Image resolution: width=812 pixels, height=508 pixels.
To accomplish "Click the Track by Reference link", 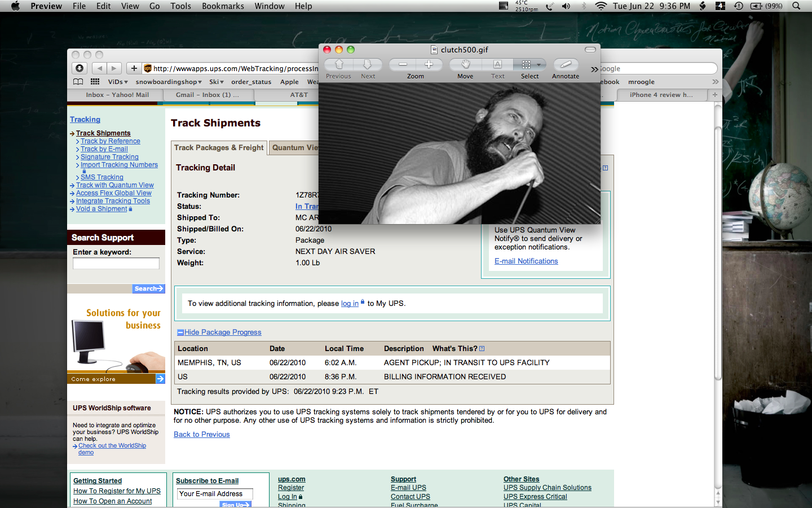I will coord(111,141).
